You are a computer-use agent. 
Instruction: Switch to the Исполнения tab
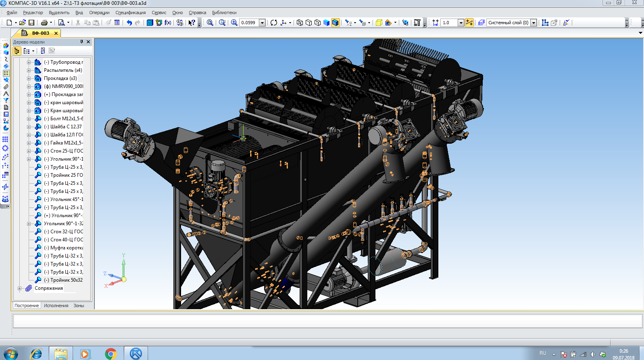[56, 306]
